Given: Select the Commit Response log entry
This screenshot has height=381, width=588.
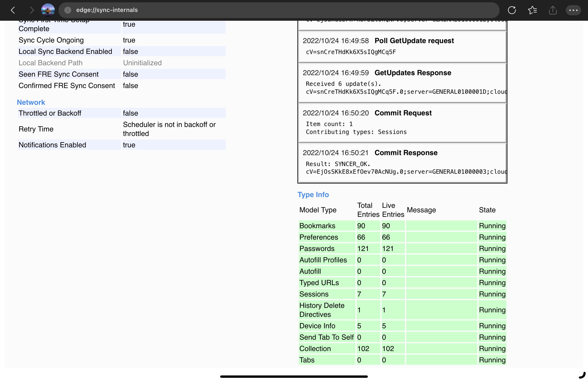Looking at the screenshot, I should coord(406,152).
